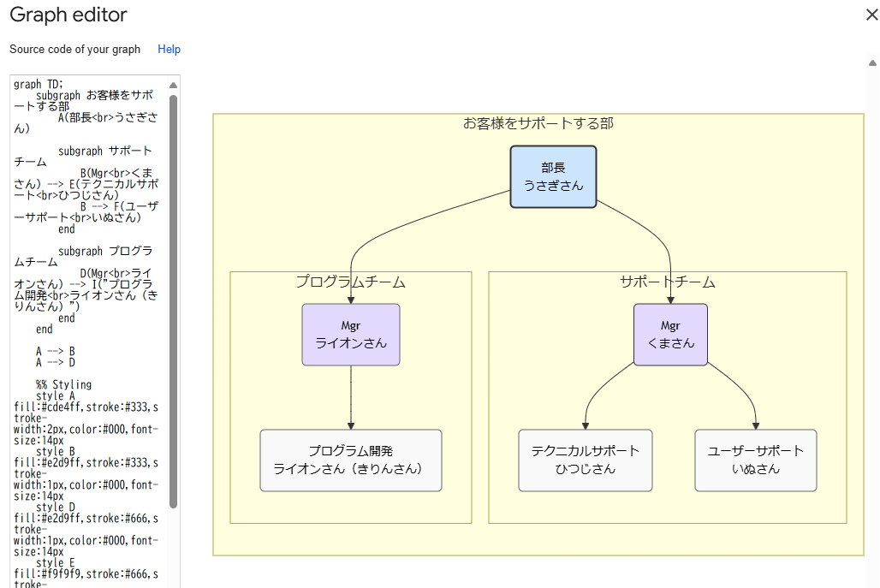Close the Graph editor dialog

pyautogui.click(x=871, y=15)
